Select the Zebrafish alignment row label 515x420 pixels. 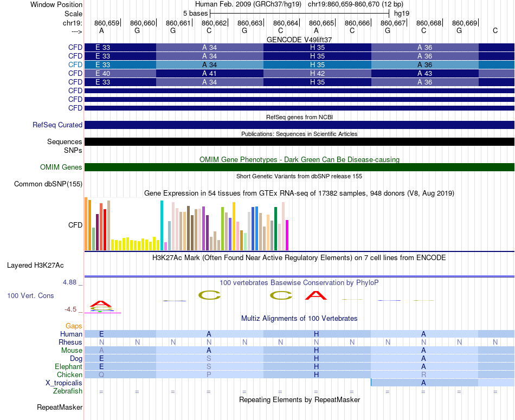68,391
